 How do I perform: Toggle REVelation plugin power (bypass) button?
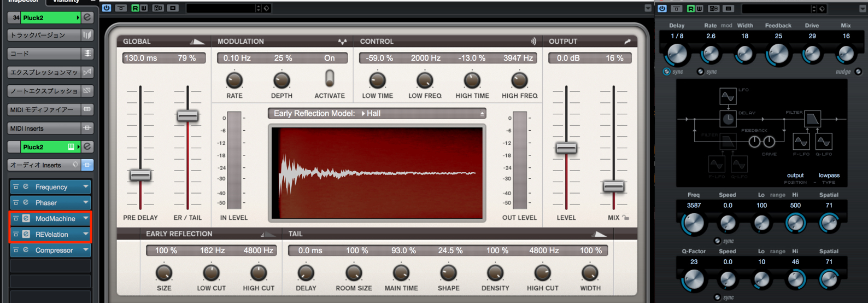pos(15,234)
